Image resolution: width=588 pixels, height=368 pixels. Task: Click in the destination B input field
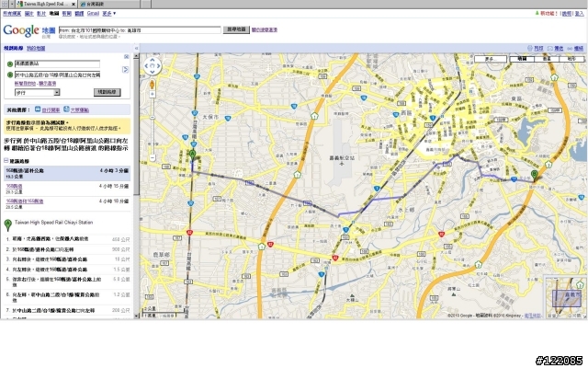pyautogui.click(x=57, y=75)
